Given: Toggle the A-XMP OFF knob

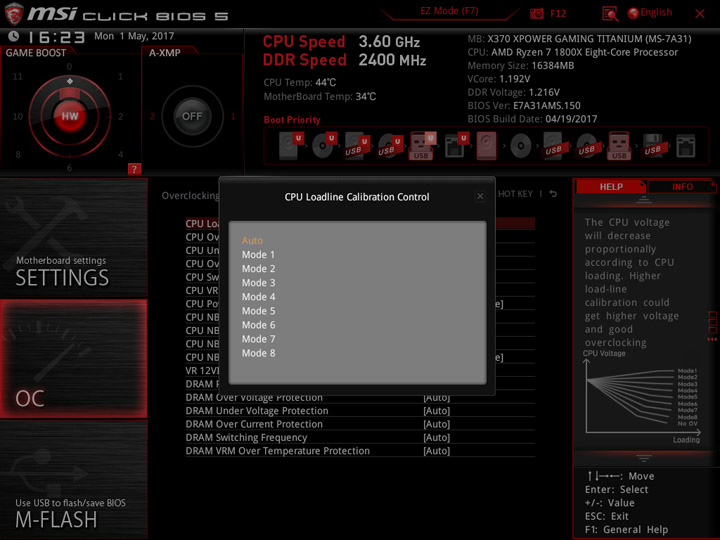Looking at the screenshot, I should (x=192, y=116).
